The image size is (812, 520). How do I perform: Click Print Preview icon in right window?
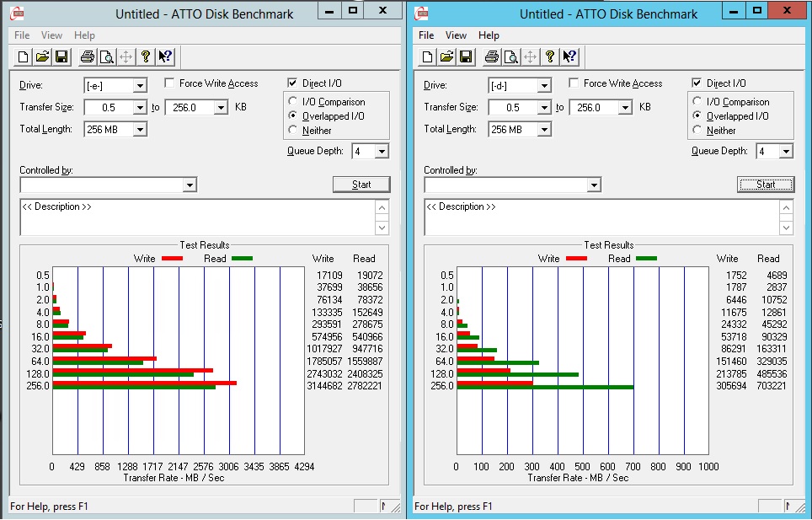pos(510,56)
